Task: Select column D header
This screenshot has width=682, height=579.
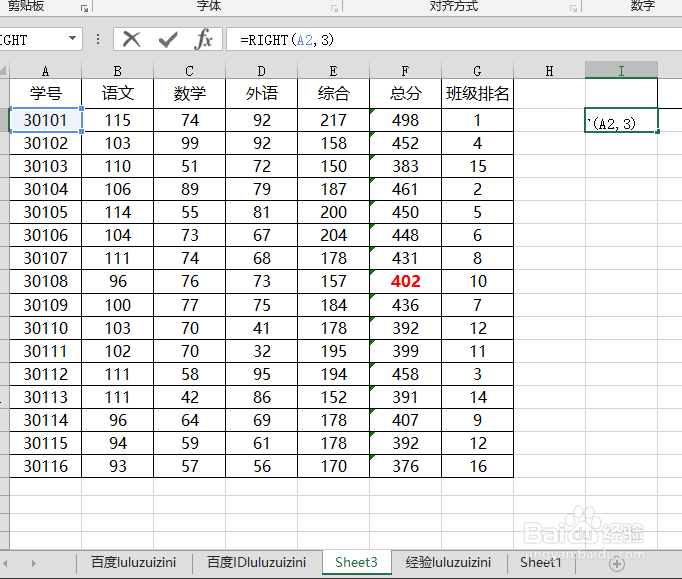Action: (x=261, y=70)
